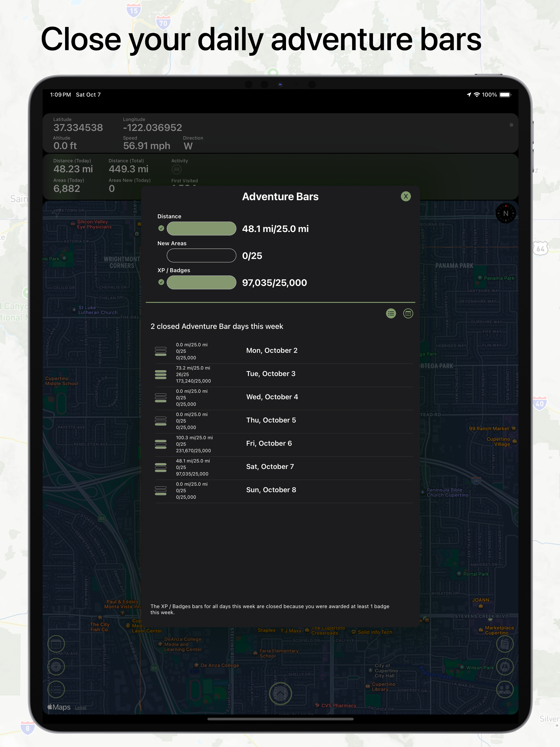Viewport: 560px width, 747px height.
Task: Tap the plus button on the map
Action: coord(56,667)
